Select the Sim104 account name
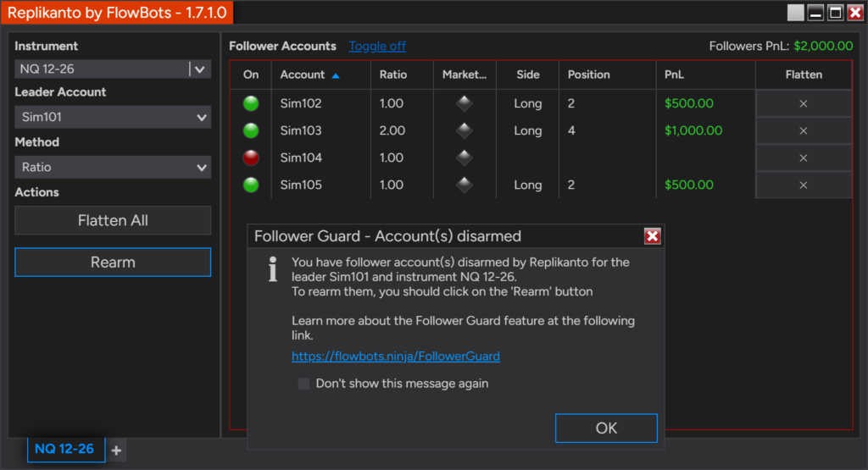Image resolution: width=868 pixels, height=470 pixels. [301, 158]
